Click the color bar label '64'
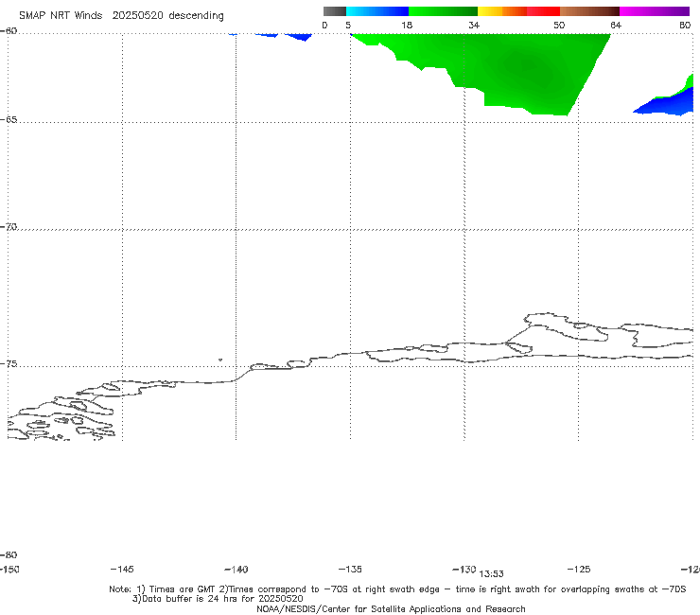 616,25
